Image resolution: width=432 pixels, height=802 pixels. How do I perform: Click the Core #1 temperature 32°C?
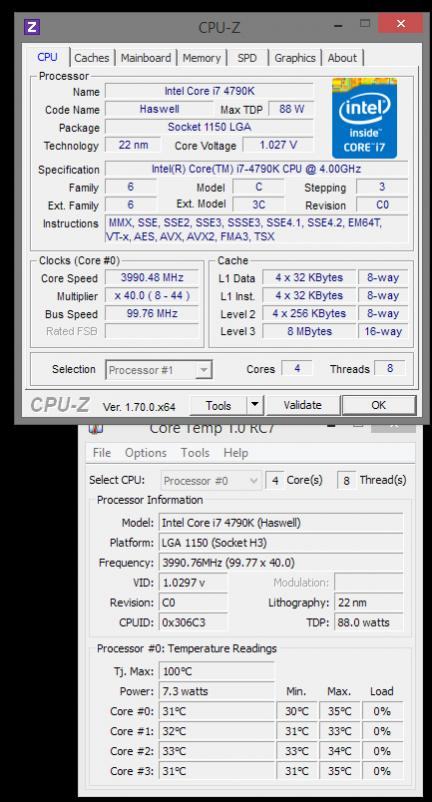coord(217,731)
